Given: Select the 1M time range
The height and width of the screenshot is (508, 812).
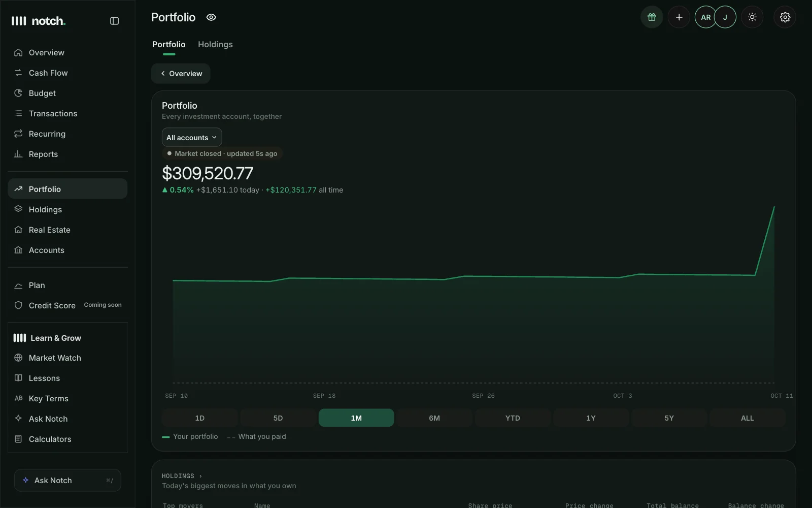Looking at the screenshot, I should pos(356,418).
